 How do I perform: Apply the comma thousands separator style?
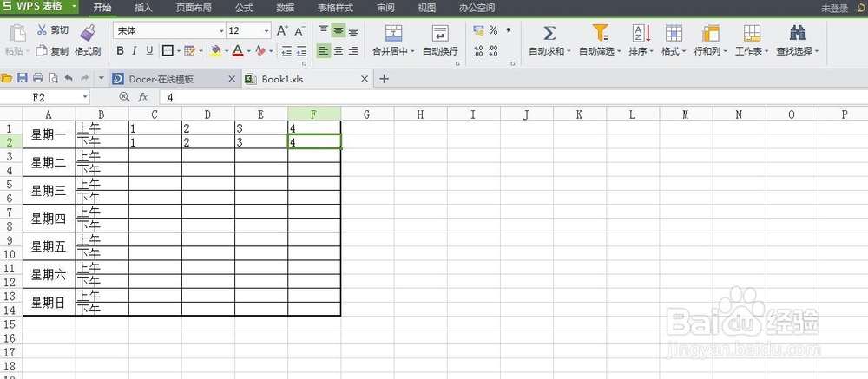point(508,29)
